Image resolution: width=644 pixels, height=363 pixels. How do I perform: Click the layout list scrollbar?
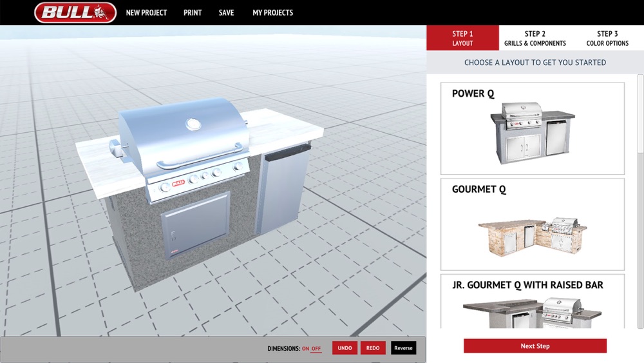(640, 201)
